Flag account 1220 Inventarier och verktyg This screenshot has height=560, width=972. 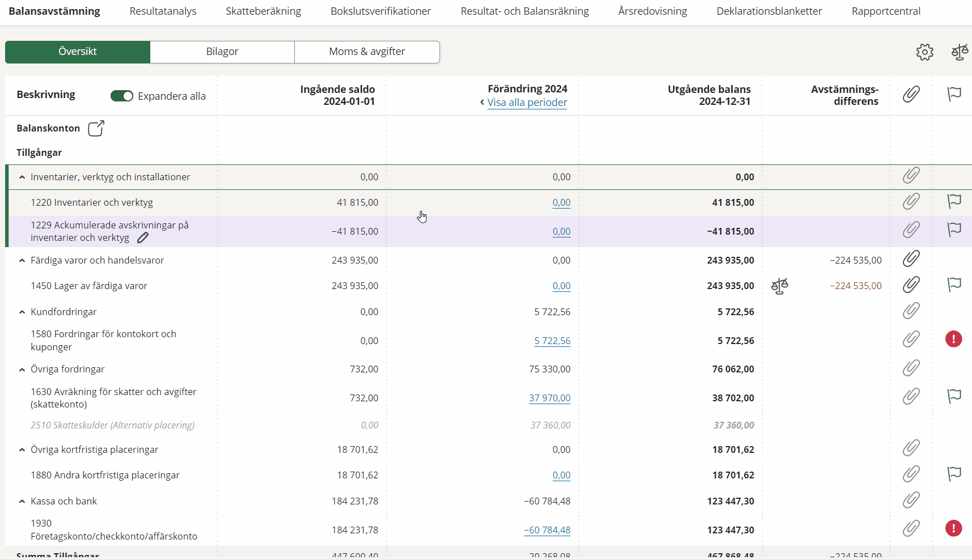click(x=954, y=201)
